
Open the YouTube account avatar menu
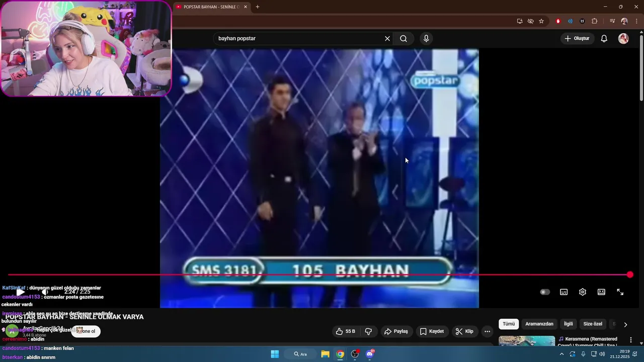tap(623, 39)
